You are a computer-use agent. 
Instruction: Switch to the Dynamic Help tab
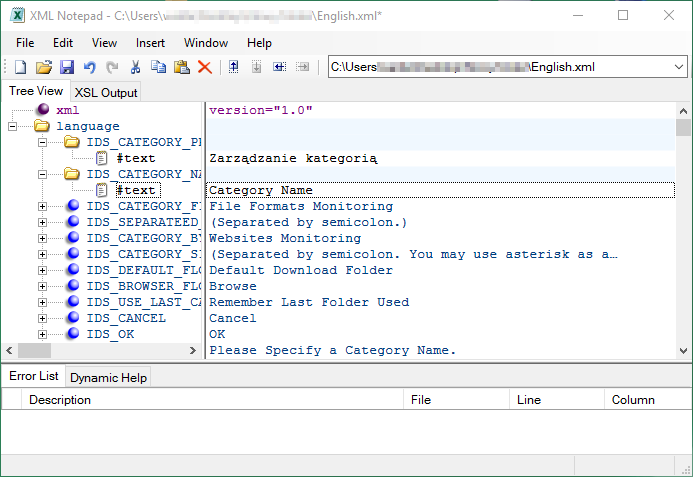coord(108,378)
